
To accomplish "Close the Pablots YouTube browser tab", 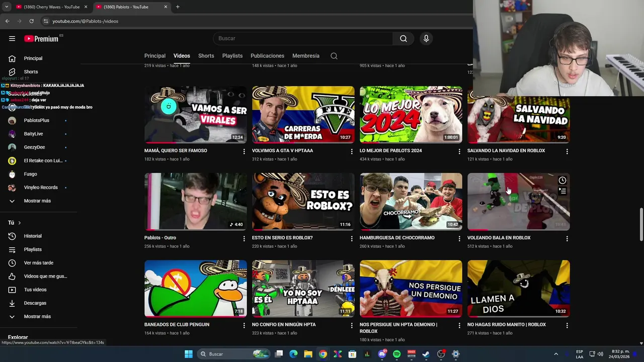I will point(166,7).
